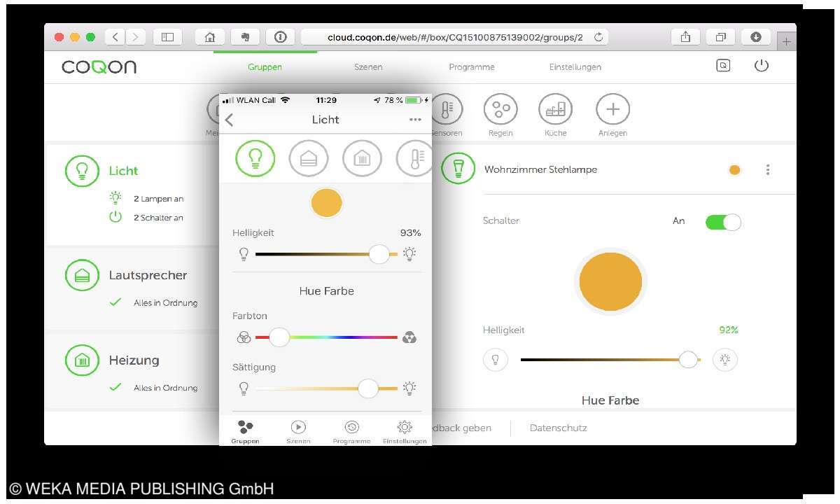840x504 pixels.
Task: Open the phone three-dot more menu
Action: (x=415, y=120)
